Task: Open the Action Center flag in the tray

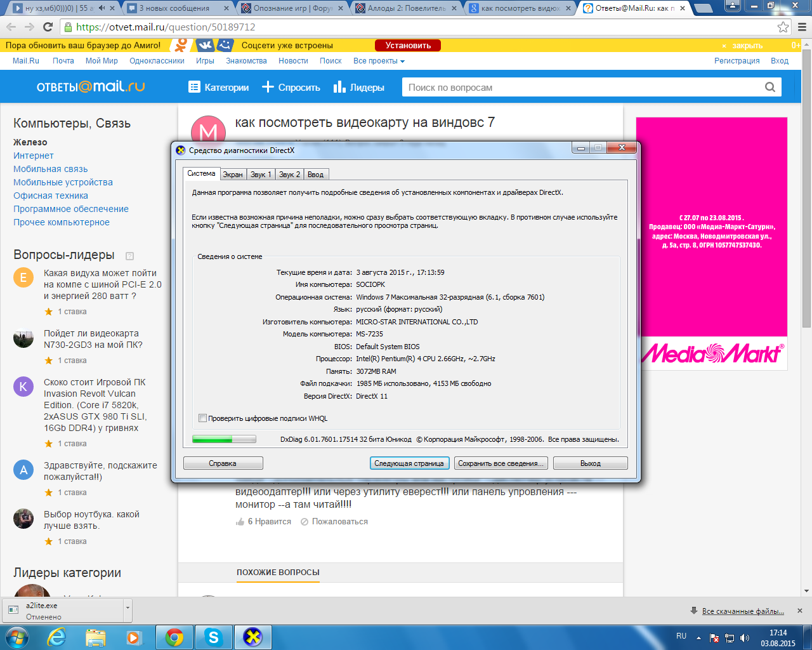Action: pyautogui.click(x=714, y=638)
